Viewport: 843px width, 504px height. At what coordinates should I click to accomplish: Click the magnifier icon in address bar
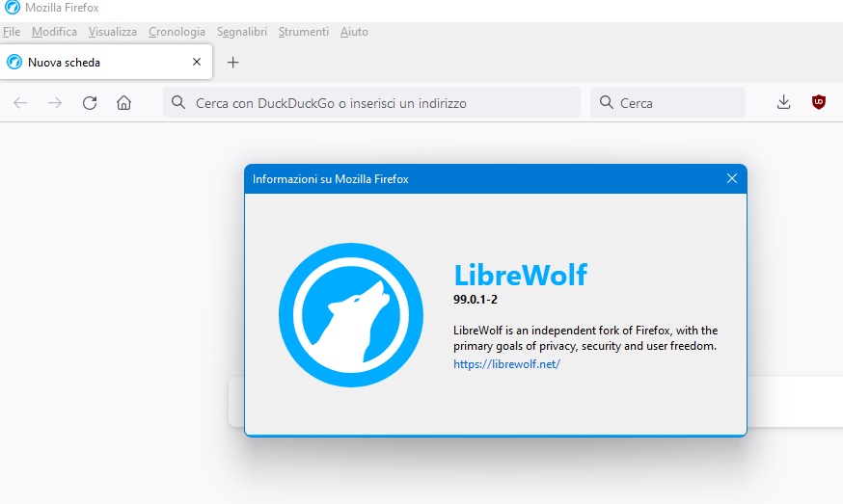tap(178, 102)
